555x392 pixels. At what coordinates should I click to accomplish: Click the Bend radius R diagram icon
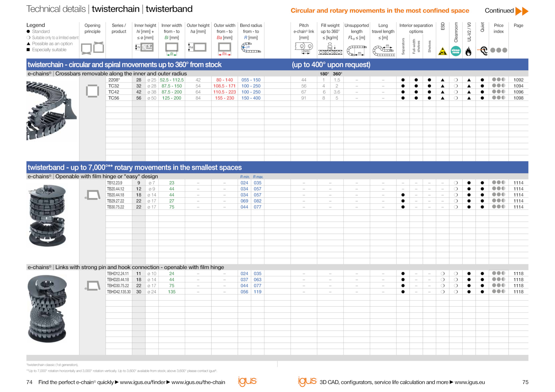point(250,48)
